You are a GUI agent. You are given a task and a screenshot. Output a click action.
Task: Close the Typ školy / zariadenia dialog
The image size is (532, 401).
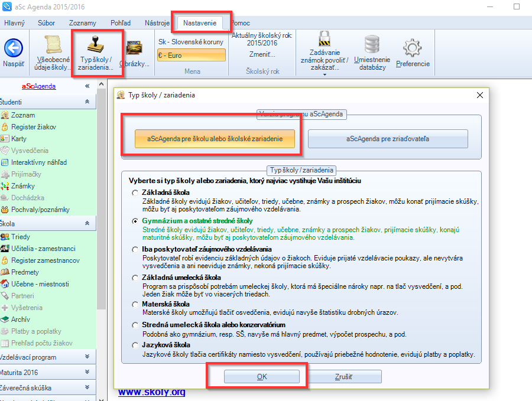pyautogui.click(x=480, y=95)
